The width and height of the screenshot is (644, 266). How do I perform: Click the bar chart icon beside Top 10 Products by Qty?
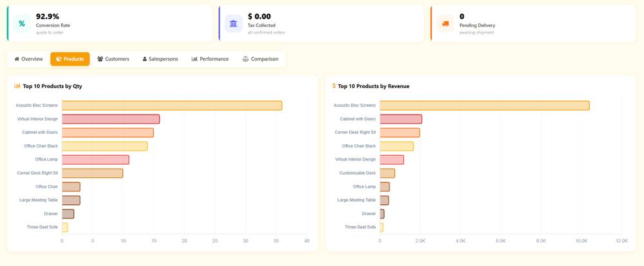17,86
